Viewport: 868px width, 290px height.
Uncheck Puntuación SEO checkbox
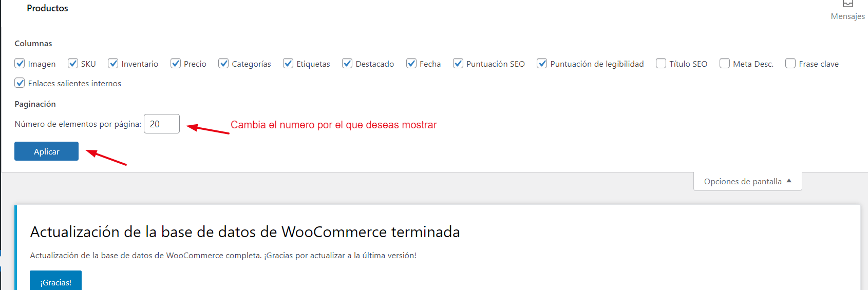point(458,63)
